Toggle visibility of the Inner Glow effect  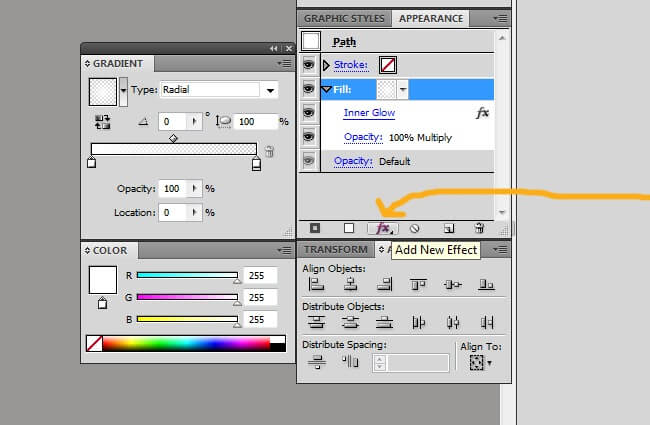(310, 113)
